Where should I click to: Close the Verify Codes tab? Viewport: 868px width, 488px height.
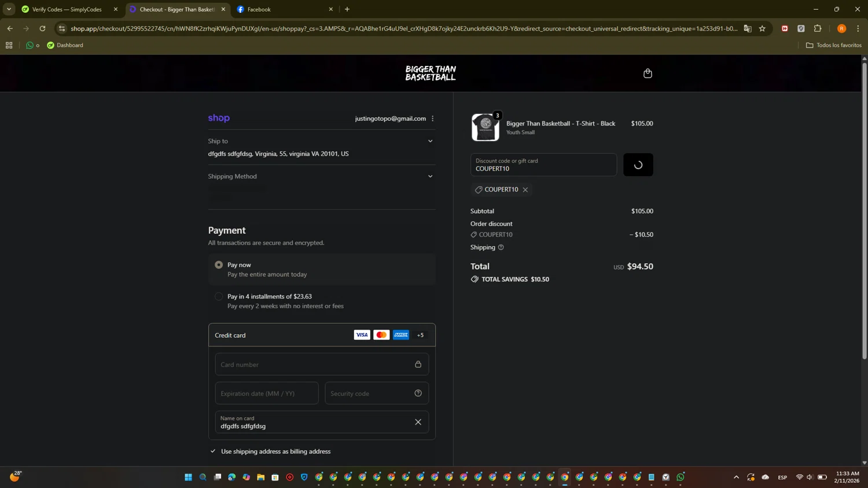click(116, 9)
